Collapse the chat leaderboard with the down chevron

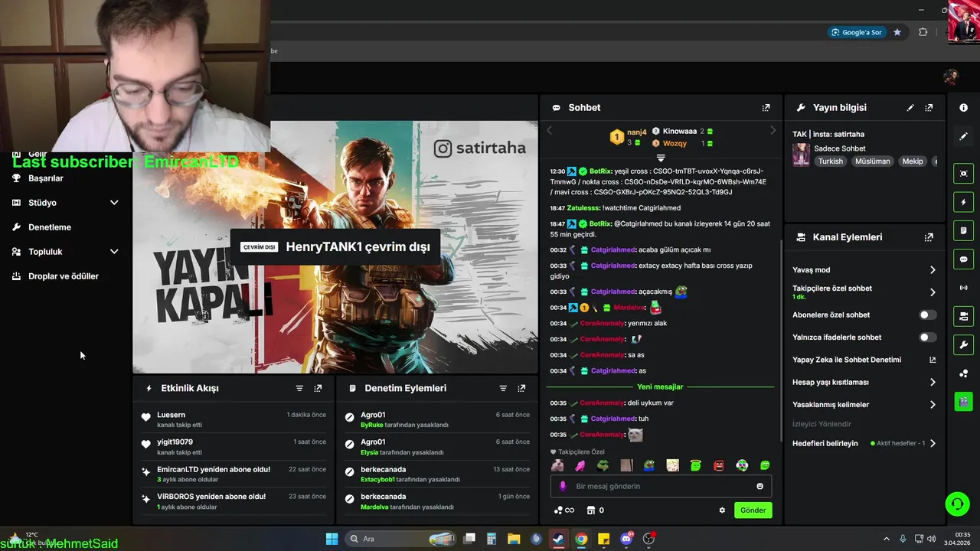(661, 158)
